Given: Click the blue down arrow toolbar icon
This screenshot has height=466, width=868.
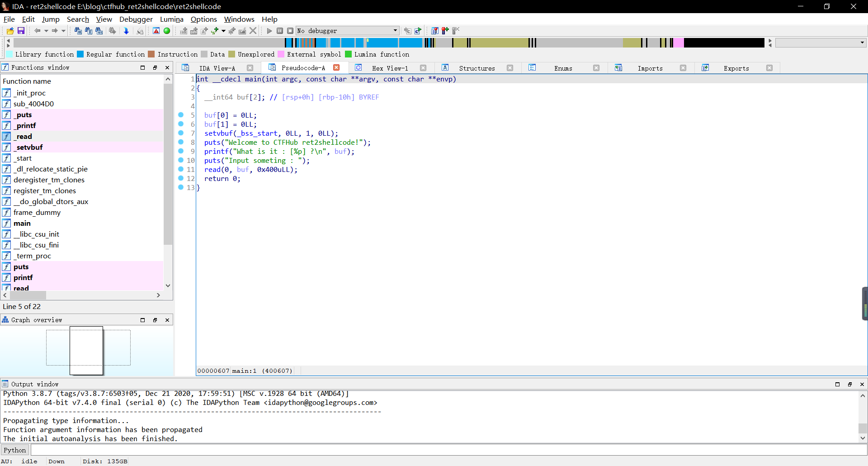Looking at the screenshot, I should tap(126, 31).
